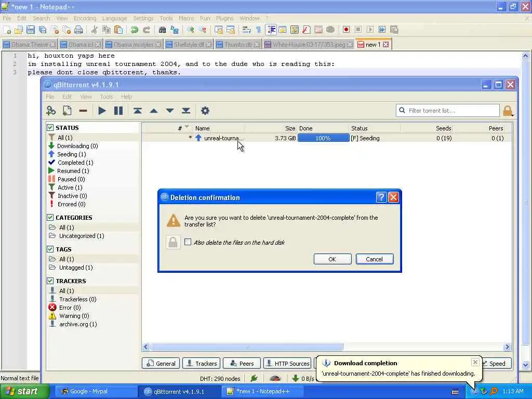Toggle the STATUS section checkbox

(x=50, y=128)
